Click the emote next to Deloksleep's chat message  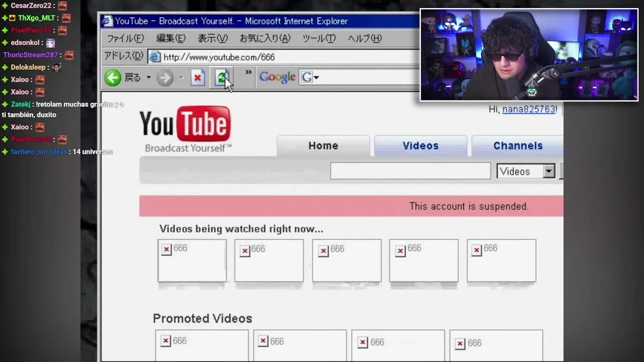pyautogui.click(x=57, y=67)
